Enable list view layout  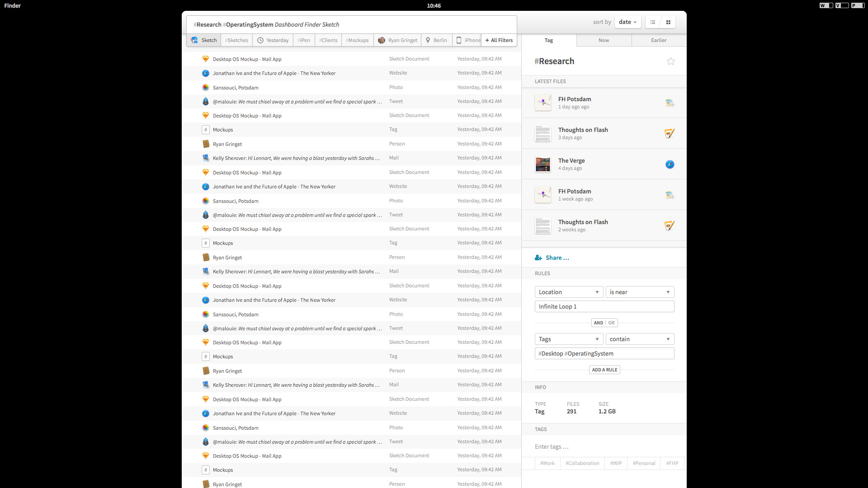652,22
